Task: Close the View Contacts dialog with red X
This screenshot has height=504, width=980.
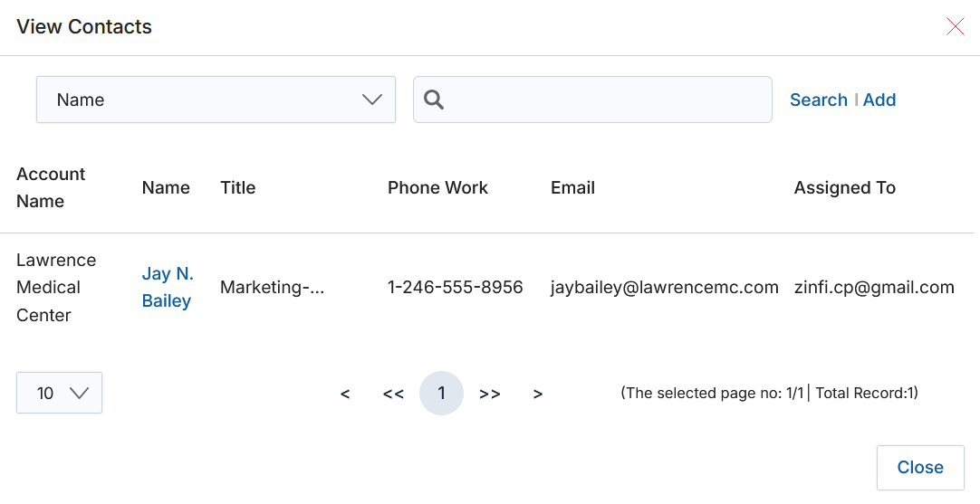Action: coord(955,26)
